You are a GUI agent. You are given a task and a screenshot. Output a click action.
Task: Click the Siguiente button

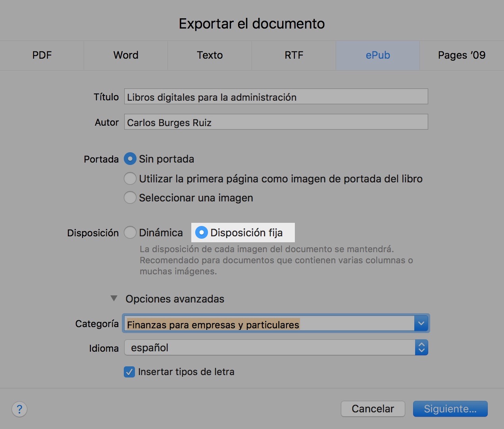point(450,409)
